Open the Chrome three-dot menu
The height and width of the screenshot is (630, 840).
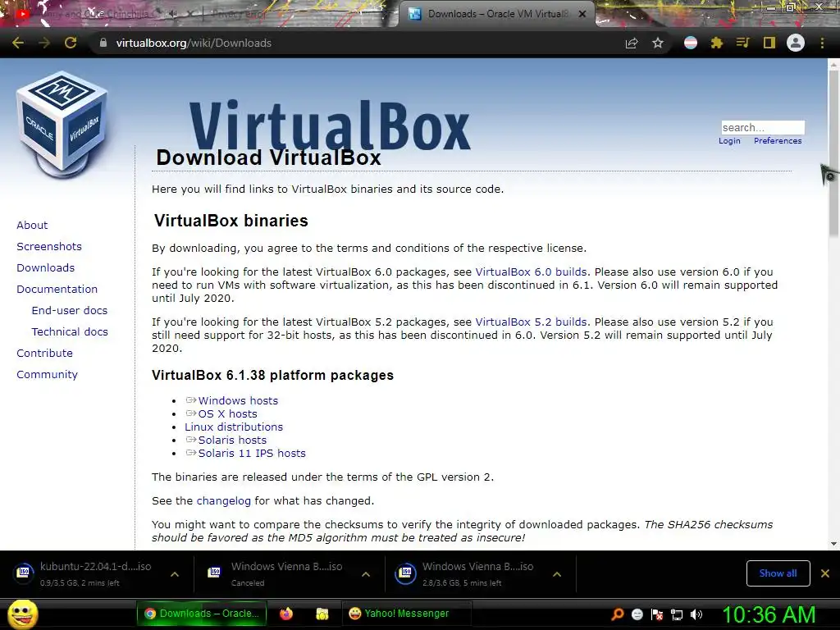822,43
